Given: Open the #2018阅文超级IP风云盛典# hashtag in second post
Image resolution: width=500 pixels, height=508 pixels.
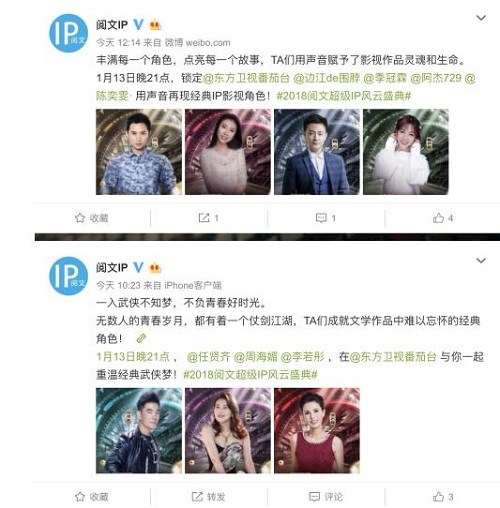Looking at the screenshot, I should click(250, 375).
